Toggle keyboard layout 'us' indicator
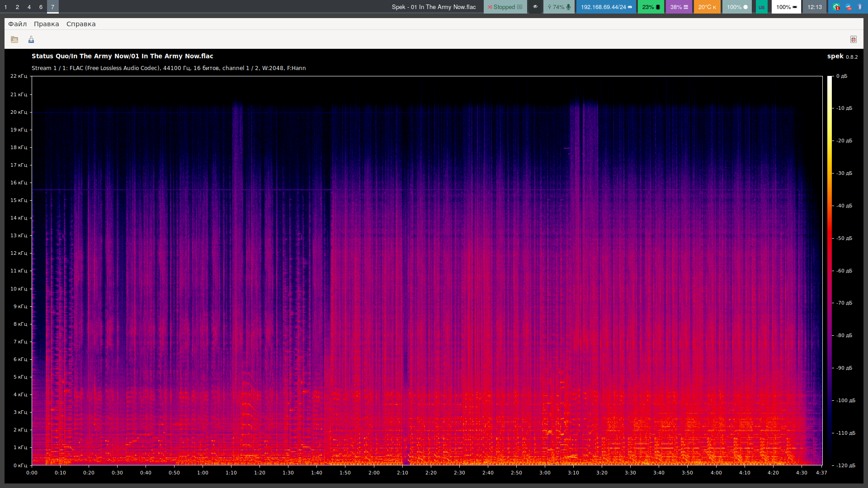Viewport: 868px width, 488px height. click(x=761, y=7)
